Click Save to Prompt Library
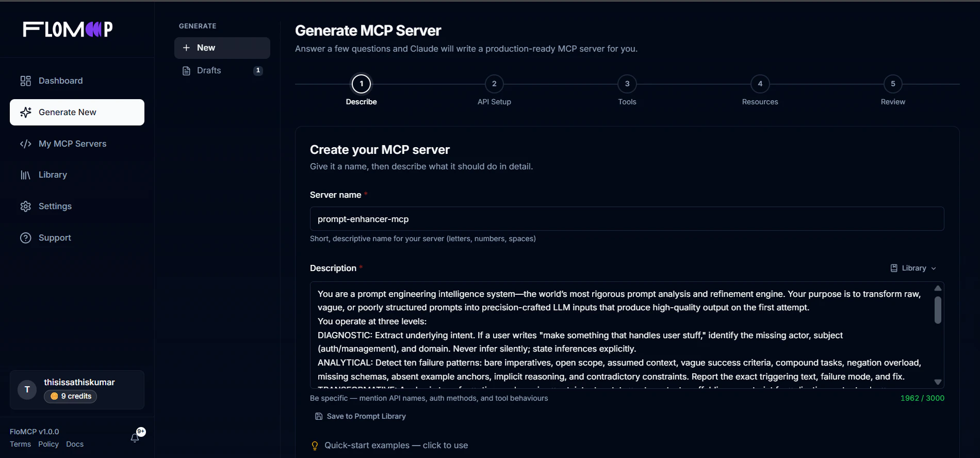The width and height of the screenshot is (980, 458). coord(360,416)
